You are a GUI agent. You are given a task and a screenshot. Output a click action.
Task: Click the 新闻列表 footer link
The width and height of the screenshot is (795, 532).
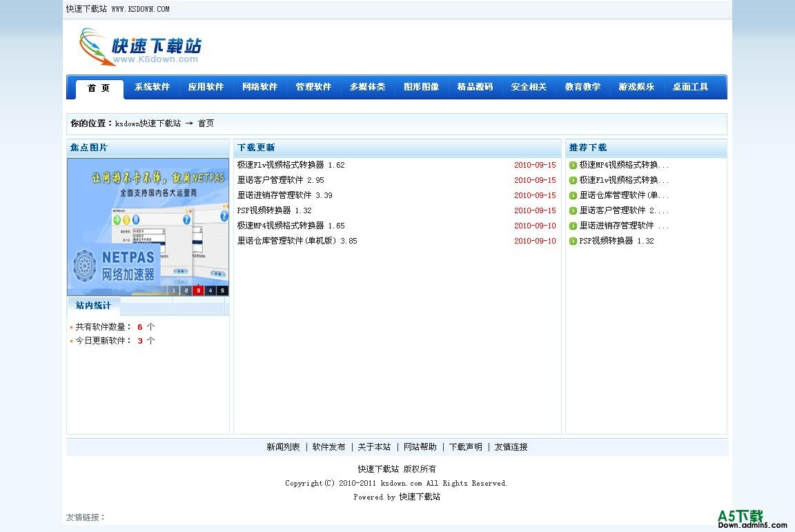(x=283, y=447)
